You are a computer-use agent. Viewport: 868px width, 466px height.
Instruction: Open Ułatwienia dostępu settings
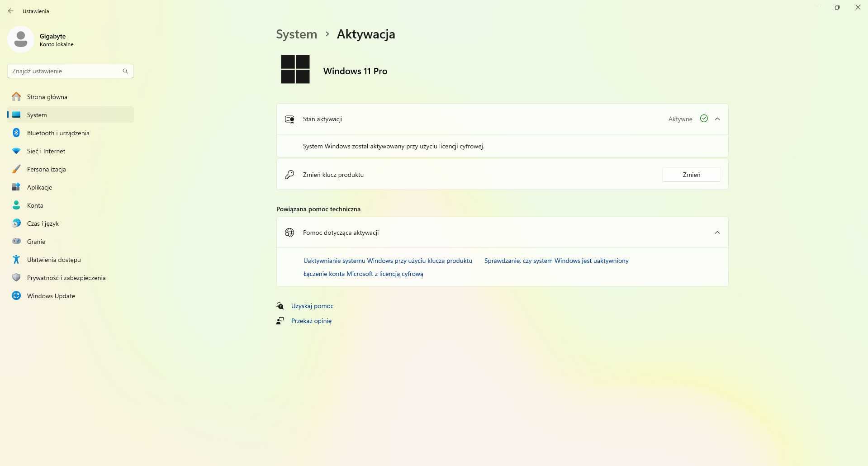pyautogui.click(x=71, y=259)
